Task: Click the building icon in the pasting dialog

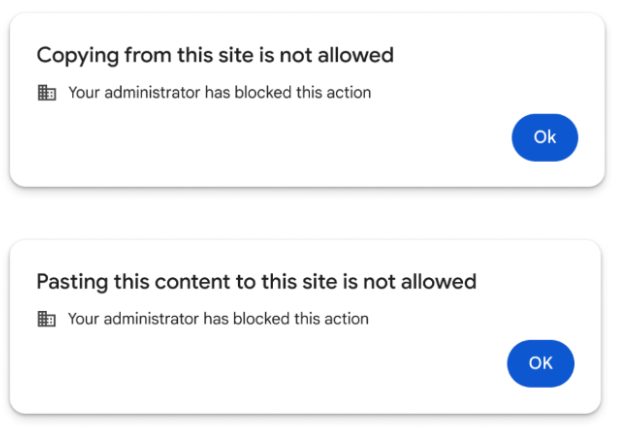Action: click(46, 319)
